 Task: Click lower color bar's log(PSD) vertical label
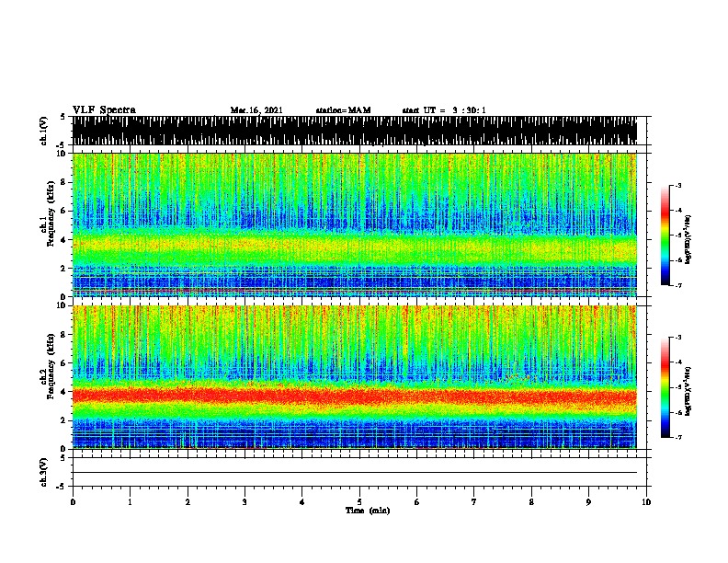pos(688,391)
